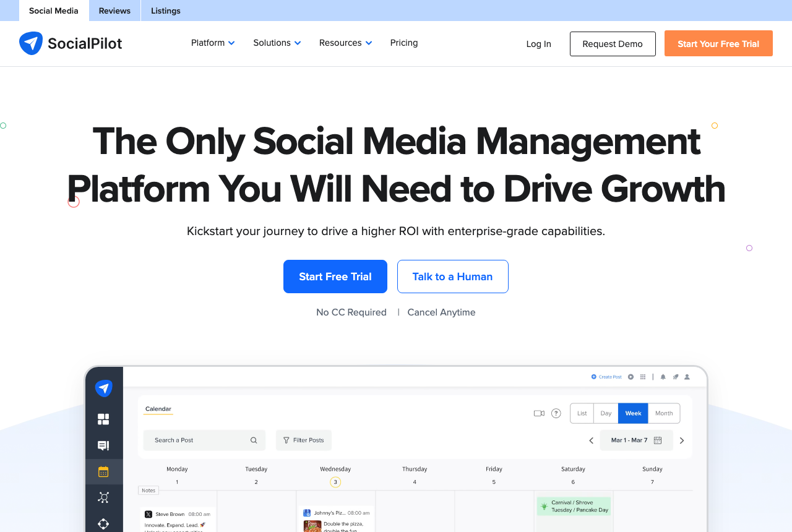Click the orange Start Your Free Trial button
This screenshot has height=532, width=792.
pyautogui.click(x=718, y=43)
